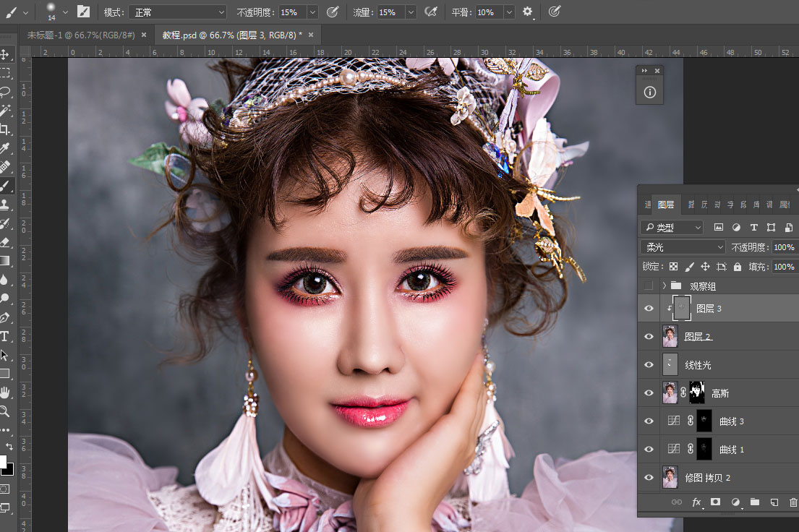Viewport: 799px width, 532px height.
Task: Hide 曲线 1 adjustment layer
Action: coord(649,450)
